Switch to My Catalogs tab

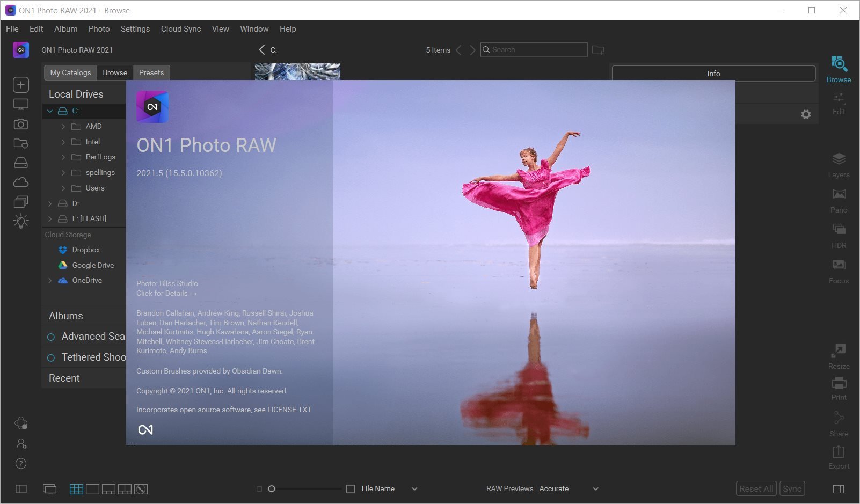(x=70, y=72)
